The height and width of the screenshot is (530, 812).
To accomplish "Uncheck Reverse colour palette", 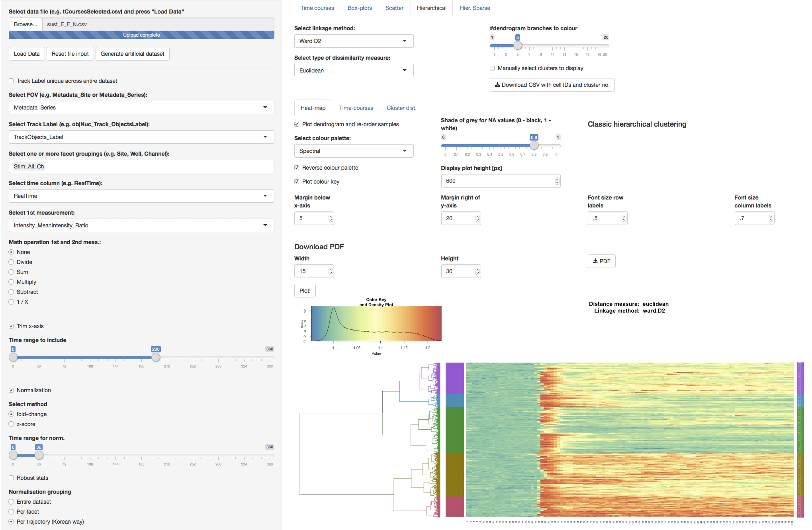I will 297,168.
